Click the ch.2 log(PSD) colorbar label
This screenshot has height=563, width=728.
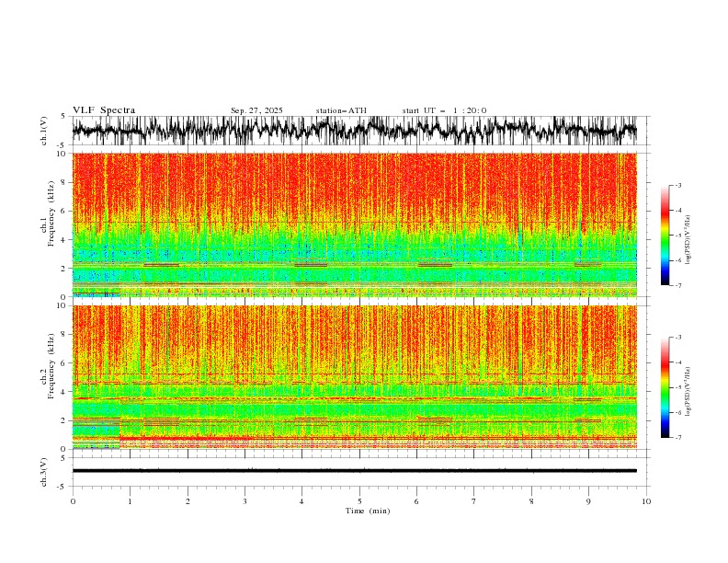[x=688, y=392]
